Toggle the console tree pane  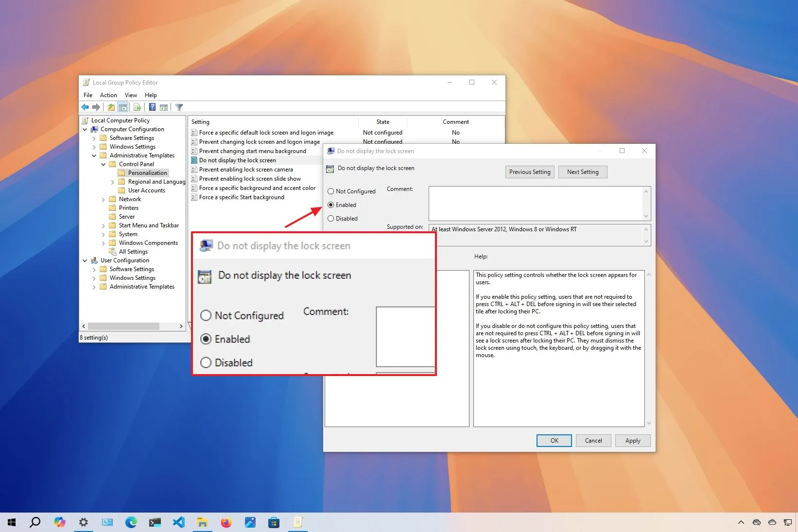122,107
